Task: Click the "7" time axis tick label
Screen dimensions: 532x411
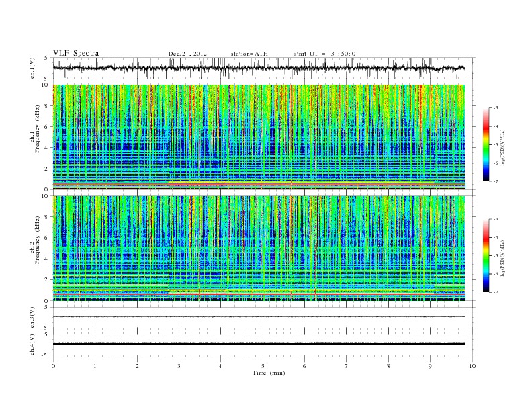Action: click(x=347, y=366)
